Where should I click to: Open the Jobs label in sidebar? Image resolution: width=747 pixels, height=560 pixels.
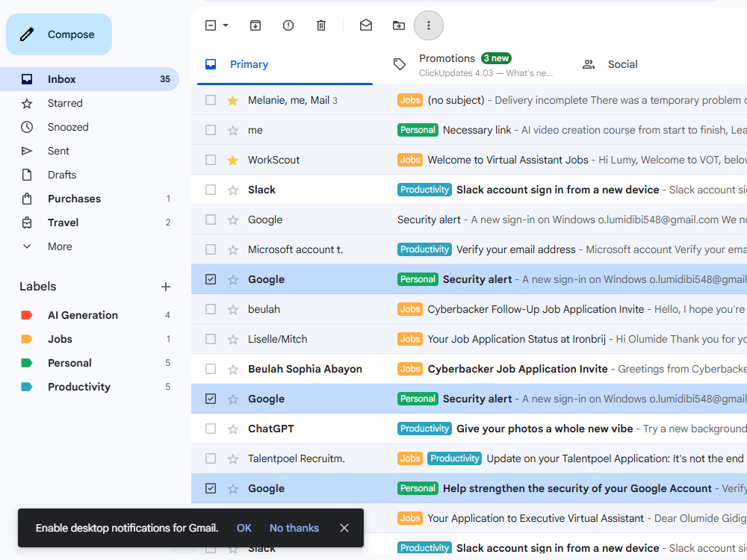pos(60,339)
